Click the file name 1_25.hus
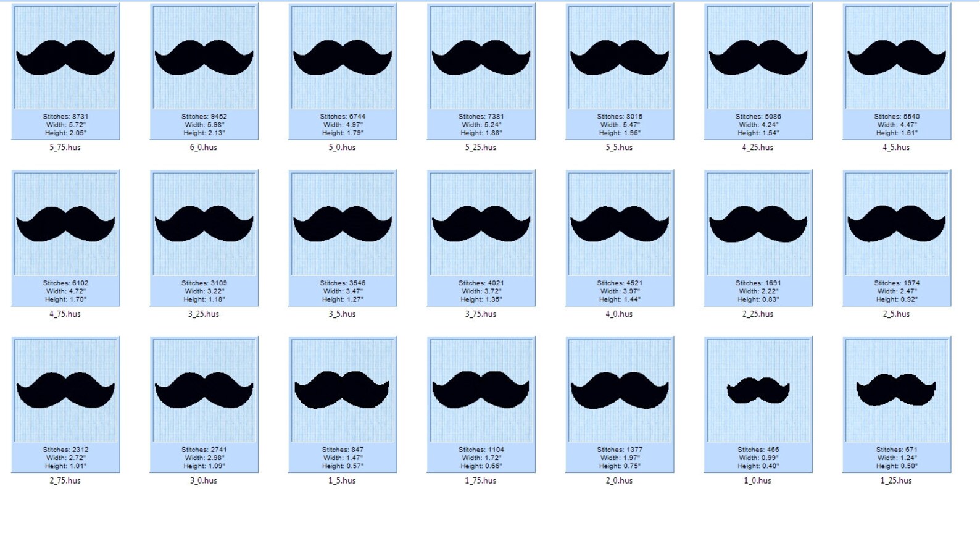 (897, 481)
